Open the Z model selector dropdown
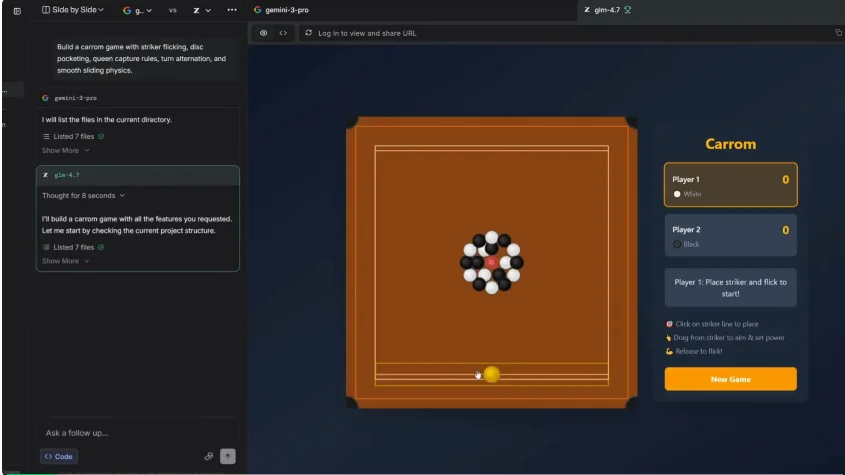The image size is (845, 475). click(202, 10)
